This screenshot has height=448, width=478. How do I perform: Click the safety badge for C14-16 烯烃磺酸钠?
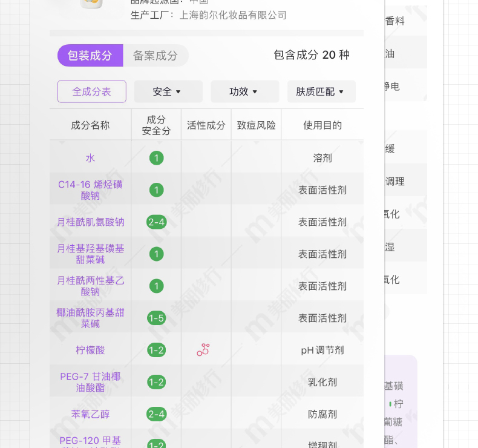pyautogui.click(x=156, y=190)
